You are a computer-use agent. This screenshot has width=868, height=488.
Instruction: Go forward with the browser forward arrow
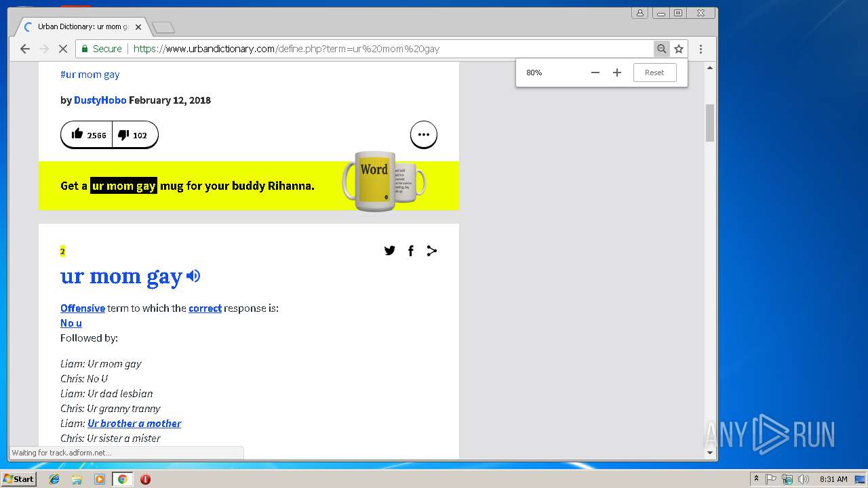click(x=44, y=49)
